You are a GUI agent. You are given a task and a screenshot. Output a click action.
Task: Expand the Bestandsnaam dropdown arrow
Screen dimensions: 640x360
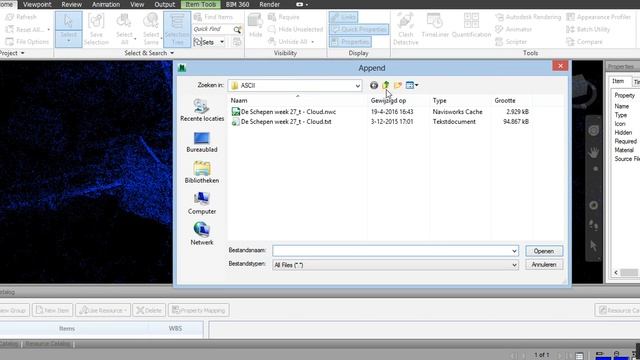[514, 251]
